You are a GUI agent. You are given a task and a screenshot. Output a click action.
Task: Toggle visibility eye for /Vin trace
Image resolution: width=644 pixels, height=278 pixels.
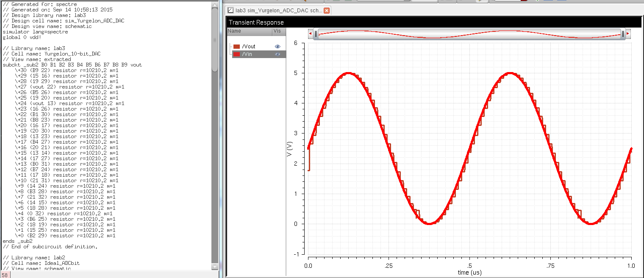click(x=278, y=54)
